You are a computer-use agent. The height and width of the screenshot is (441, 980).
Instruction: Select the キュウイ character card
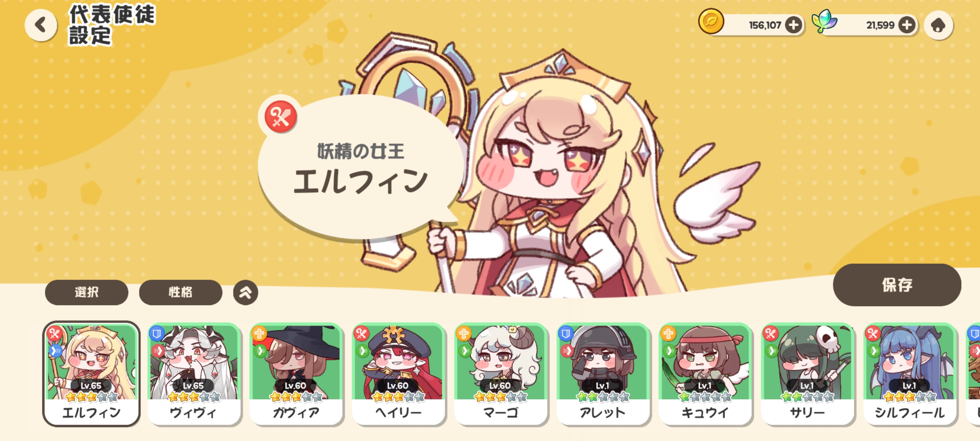click(705, 374)
